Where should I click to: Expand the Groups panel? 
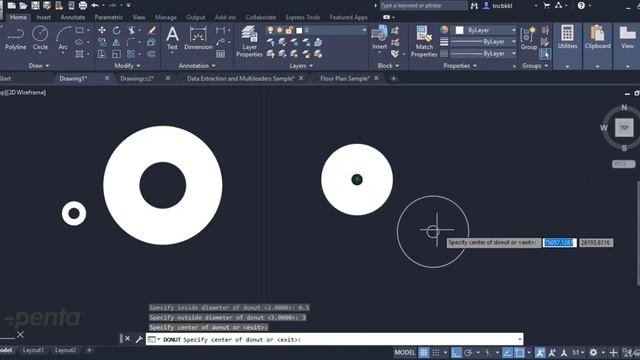[535, 66]
